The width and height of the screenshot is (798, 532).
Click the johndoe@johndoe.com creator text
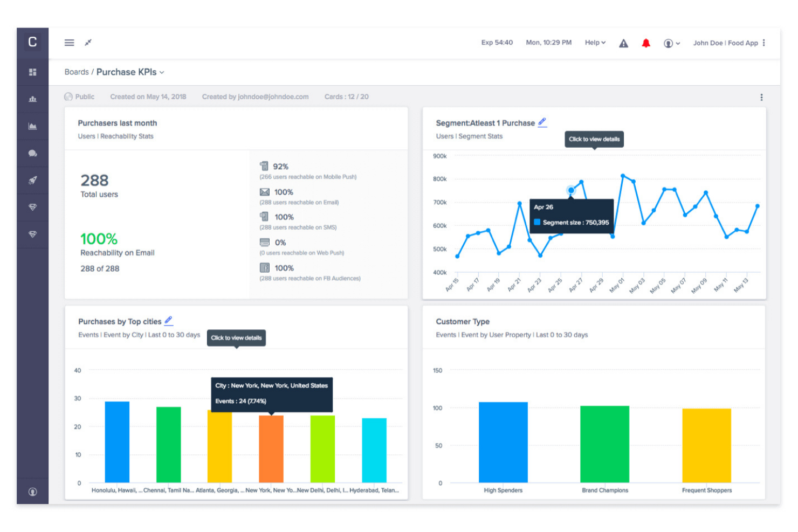[x=273, y=96]
